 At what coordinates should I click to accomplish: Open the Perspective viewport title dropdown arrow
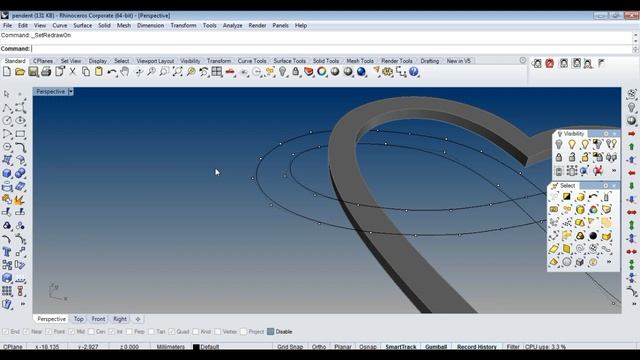pos(71,92)
